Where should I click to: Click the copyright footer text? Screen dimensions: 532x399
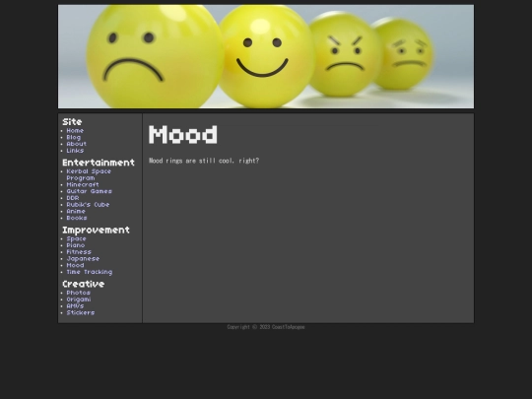click(x=266, y=327)
